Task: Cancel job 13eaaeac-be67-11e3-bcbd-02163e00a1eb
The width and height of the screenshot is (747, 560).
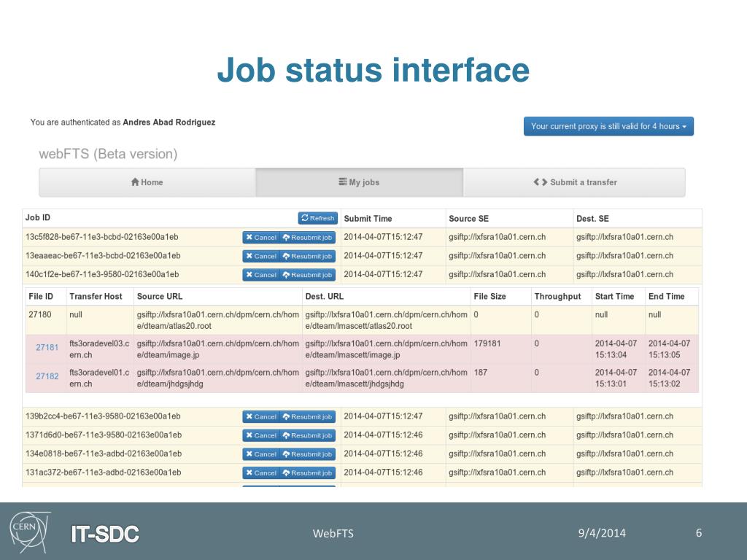Action: (x=260, y=256)
